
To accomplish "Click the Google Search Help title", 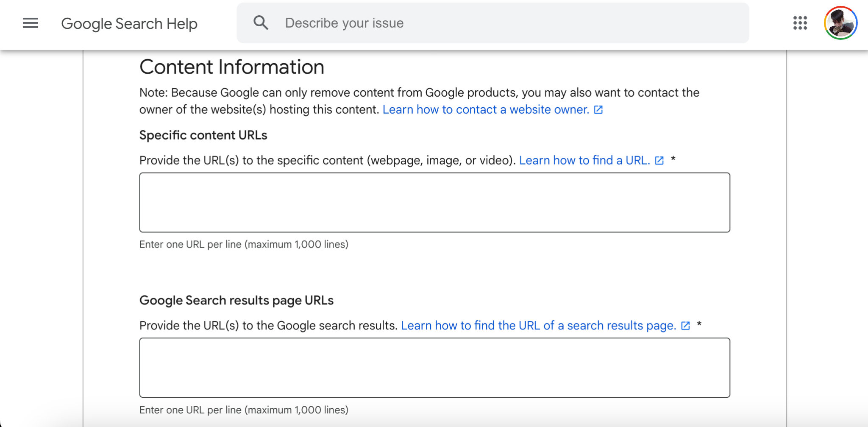I will 129,24.
